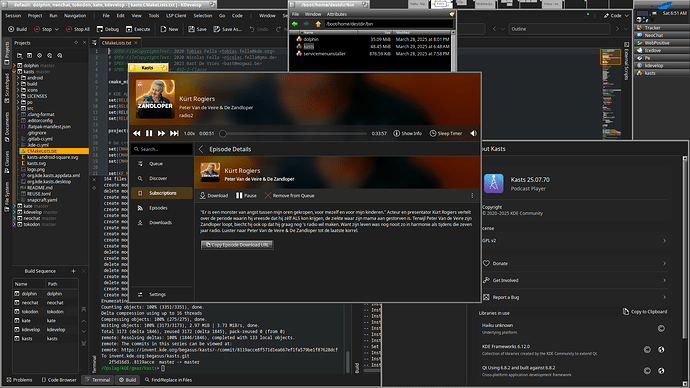Click Save As in the KDevelop toolbar
This screenshot has width=690, height=388.
coord(228,29)
